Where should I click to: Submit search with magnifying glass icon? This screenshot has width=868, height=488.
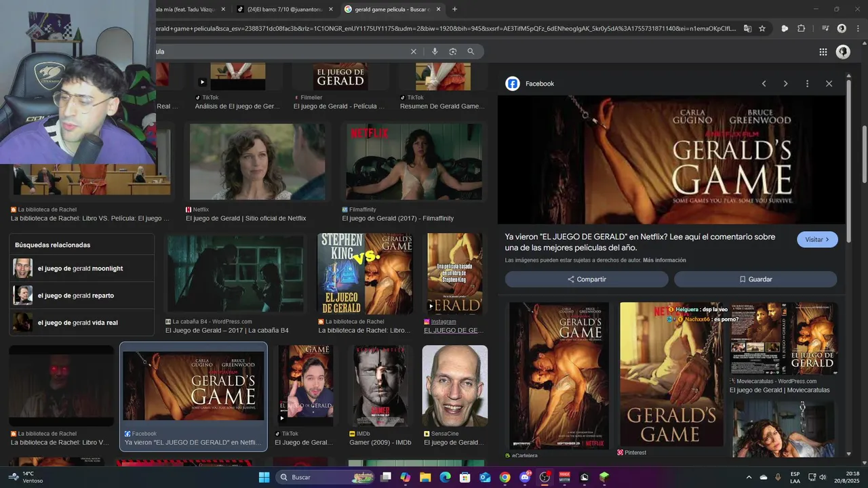[471, 52]
